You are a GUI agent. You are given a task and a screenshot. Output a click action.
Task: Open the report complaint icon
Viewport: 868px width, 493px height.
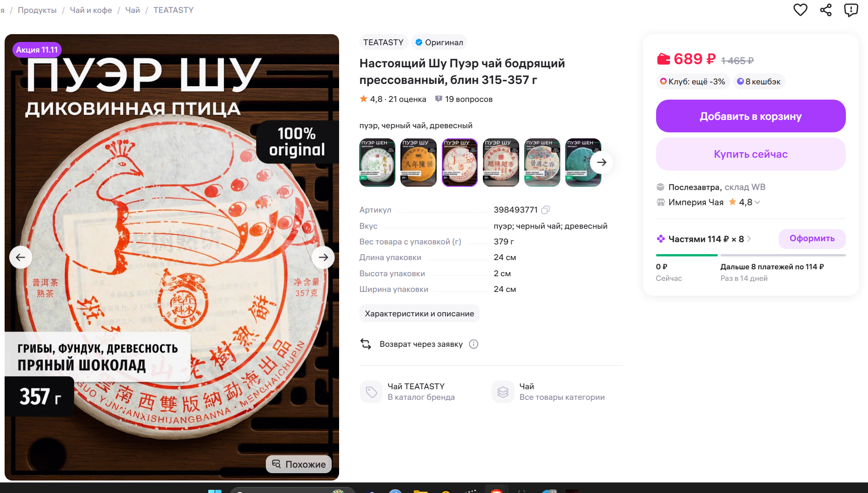[x=851, y=10]
